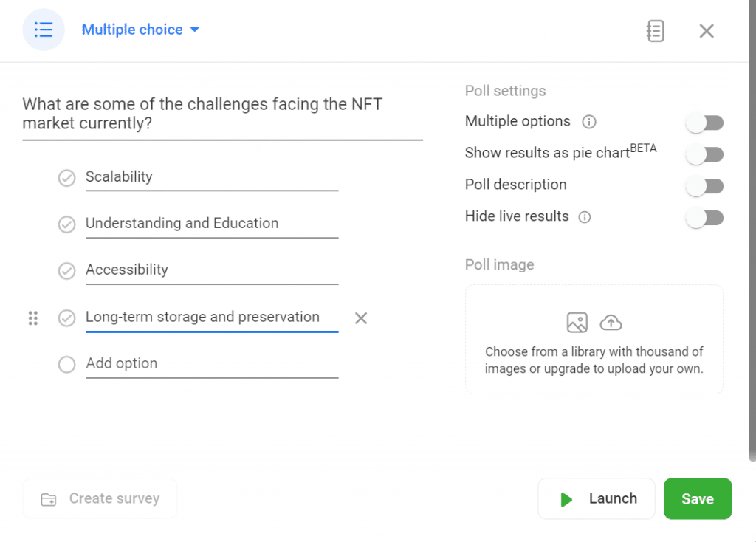
Task: Enable the Multiple options toggle
Action: (x=704, y=123)
